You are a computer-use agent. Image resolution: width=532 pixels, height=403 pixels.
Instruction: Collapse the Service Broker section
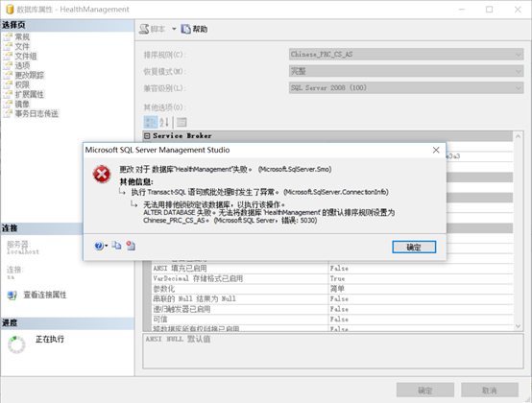click(x=147, y=136)
